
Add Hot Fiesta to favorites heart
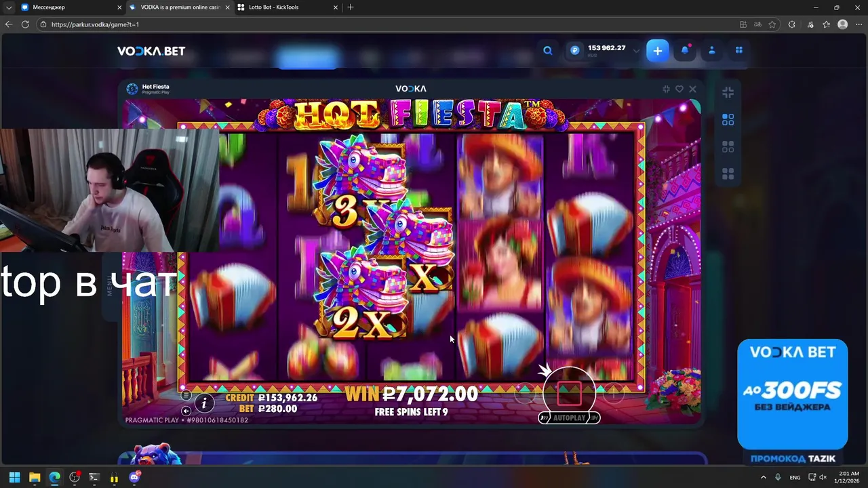click(679, 89)
